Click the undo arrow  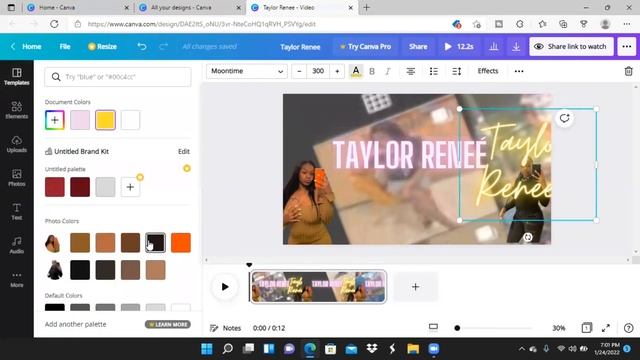[142, 47]
